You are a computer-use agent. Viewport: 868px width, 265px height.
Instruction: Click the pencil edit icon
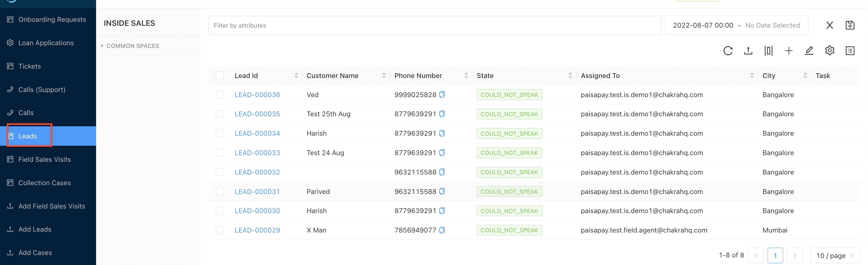[x=809, y=51]
